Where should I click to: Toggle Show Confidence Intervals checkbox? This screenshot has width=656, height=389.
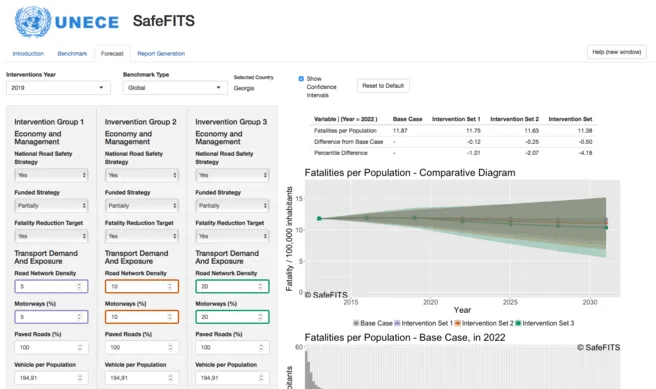(x=301, y=79)
